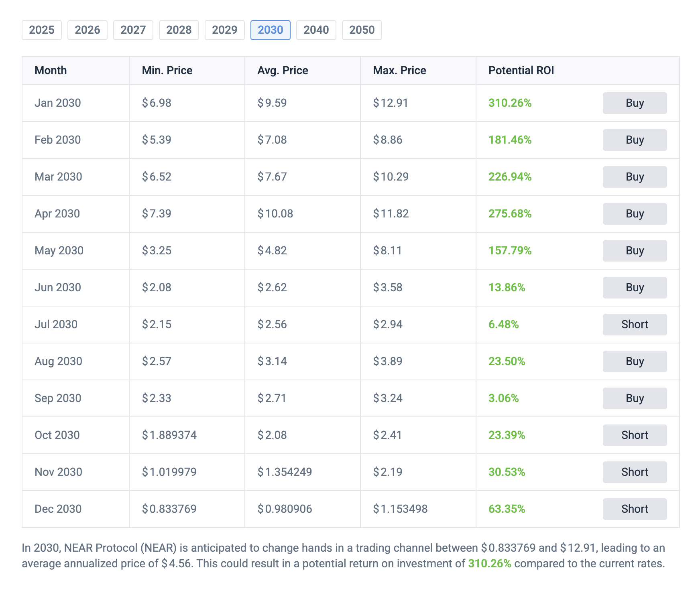Click the 13.86% ROI value
Image resolution: width=700 pixels, height=593 pixels.
coord(507,288)
